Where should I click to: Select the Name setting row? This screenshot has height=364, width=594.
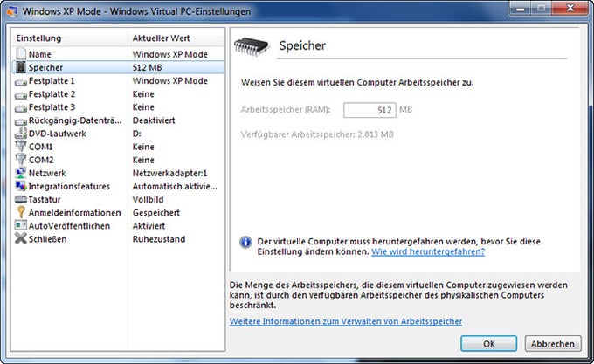tap(118, 54)
